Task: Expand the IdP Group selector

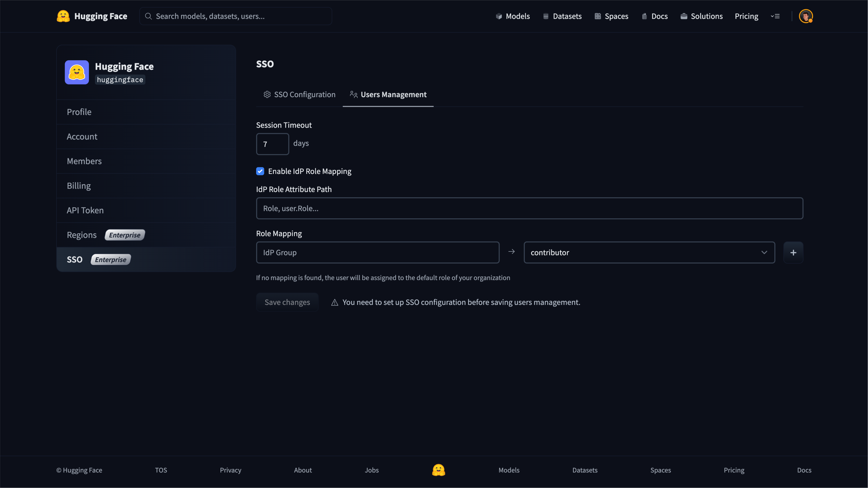Action: 377,252
